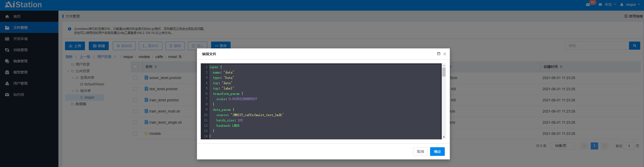This screenshot has height=167, width=644.
Task: Click the home icon for 首页
Action: click(x=7, y=16)
